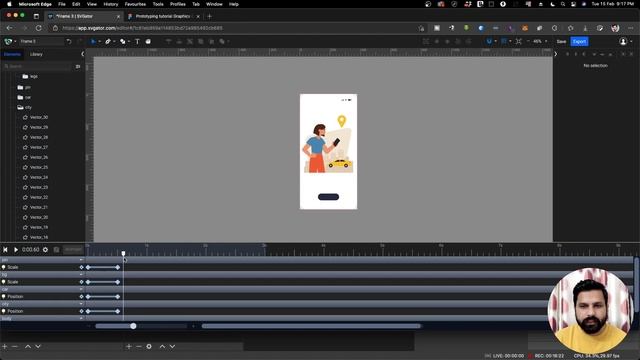Open the user account menu
640x360 pixels.
(625, 41)
